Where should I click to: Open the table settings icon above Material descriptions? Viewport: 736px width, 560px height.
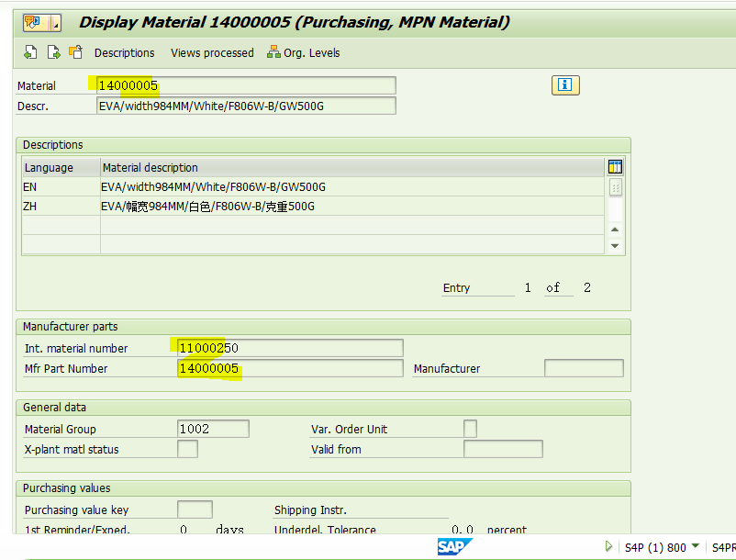pyautogui.click(x=615, y=166)
